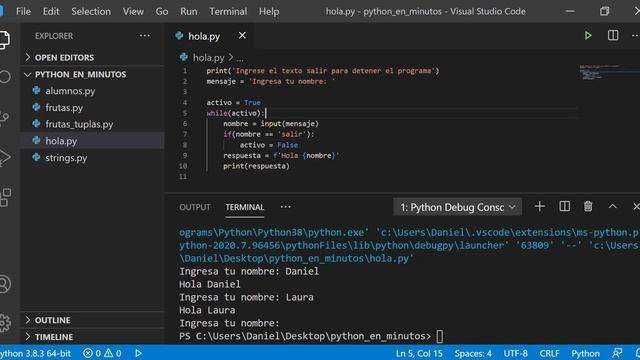Expand the OUTLINE section
Viewport: 640px width, 360px height.
pyautogui.click(x=93, y=320)
